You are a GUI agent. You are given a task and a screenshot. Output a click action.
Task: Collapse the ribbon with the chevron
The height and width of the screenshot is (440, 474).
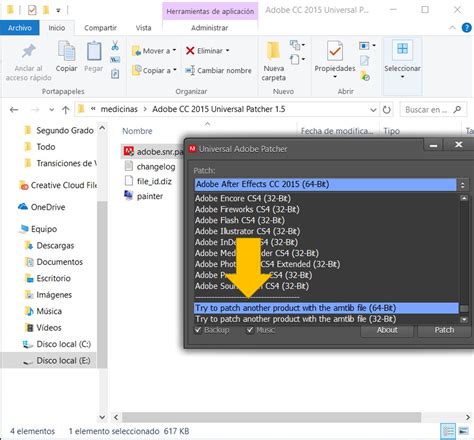(452, 28)
